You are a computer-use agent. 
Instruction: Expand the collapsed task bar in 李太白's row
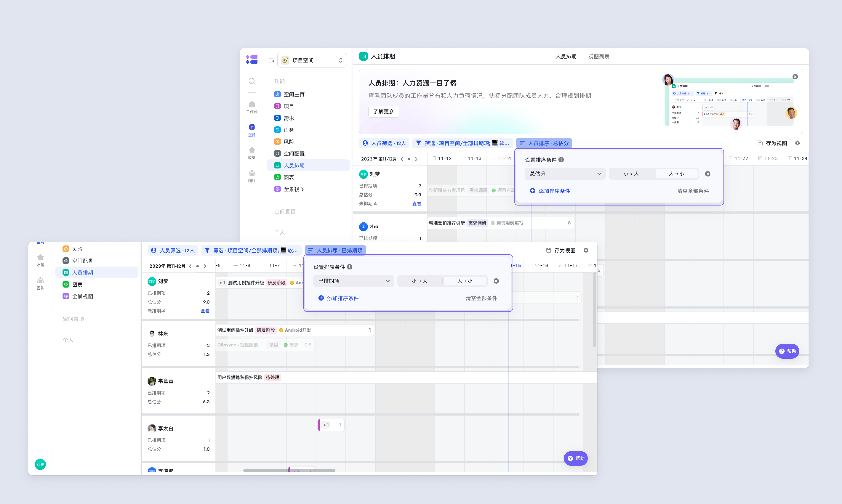(326, 425)
